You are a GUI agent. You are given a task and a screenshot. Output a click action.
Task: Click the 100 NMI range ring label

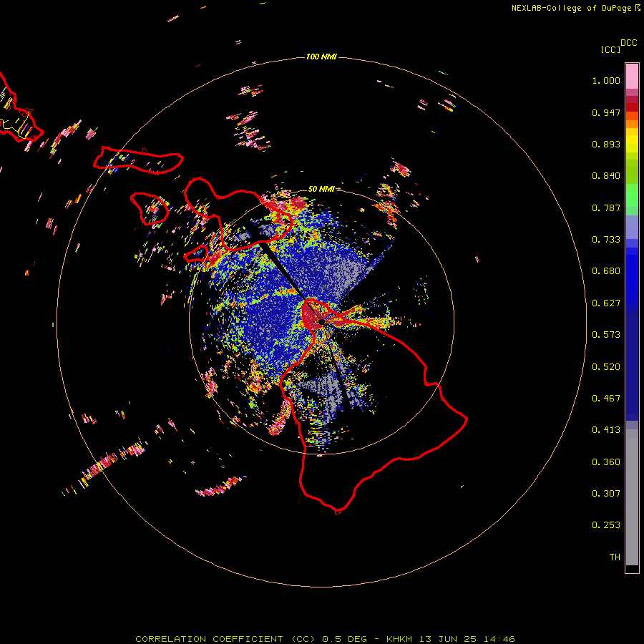[321, 57]
